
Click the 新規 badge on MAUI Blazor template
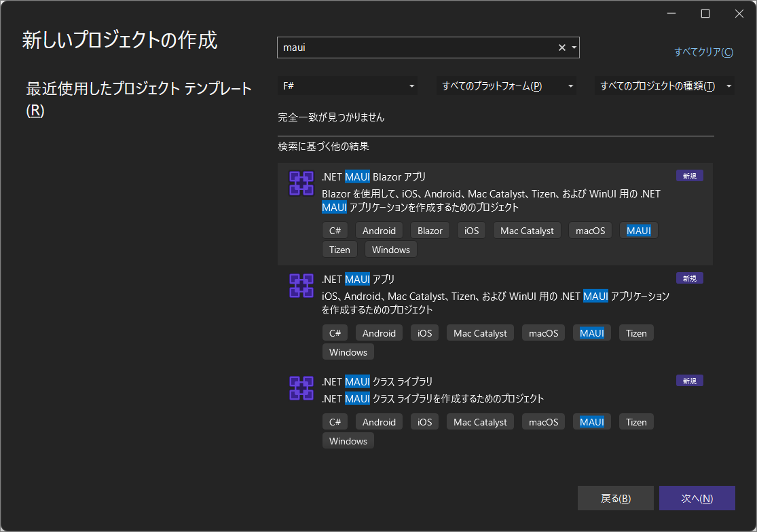pyautogui.click(x=689, y=176)
